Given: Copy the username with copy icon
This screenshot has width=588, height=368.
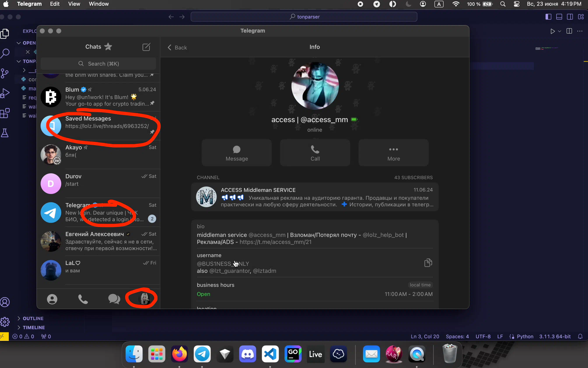Looking at the screenshot, I should click(x=428, y=263).
